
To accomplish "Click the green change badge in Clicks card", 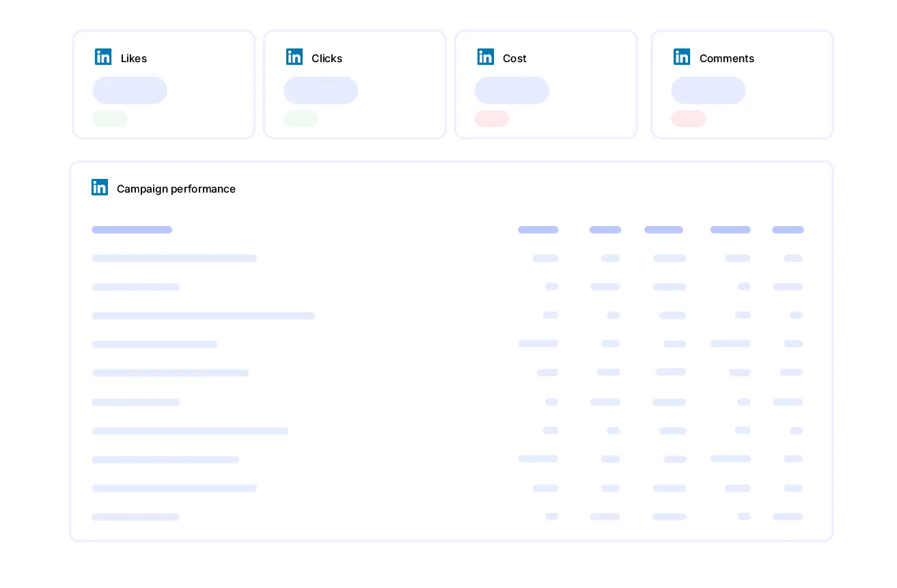I will click(301, 119).
